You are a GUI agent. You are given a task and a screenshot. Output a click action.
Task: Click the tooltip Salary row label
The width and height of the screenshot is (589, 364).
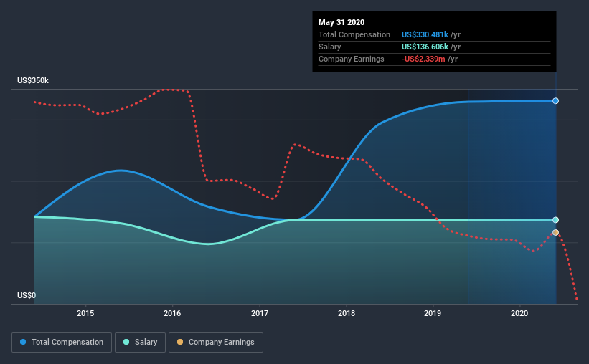tap(330, 47)
